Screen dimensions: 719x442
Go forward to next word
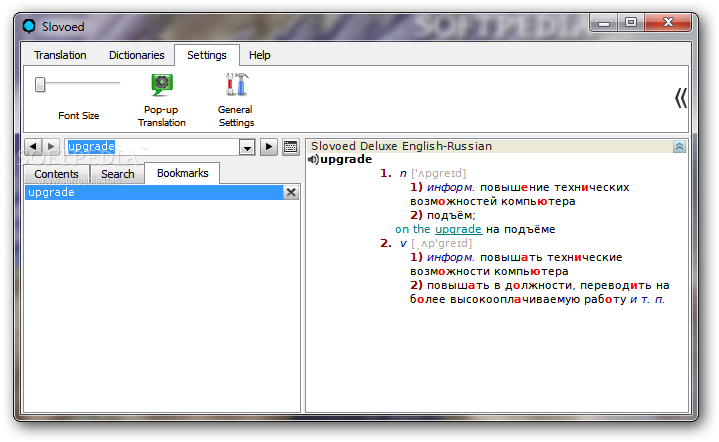tap(51, 147)
